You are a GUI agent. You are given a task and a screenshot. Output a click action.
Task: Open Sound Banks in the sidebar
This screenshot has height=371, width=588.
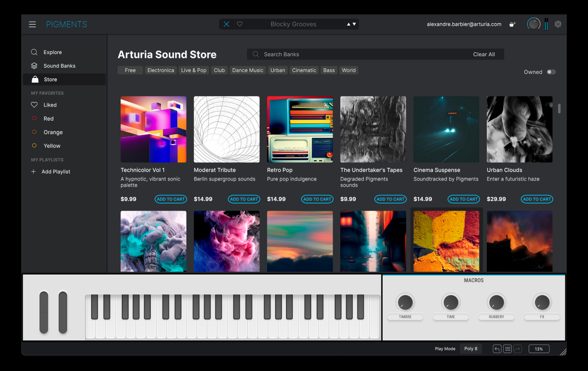tap(64, 66)
